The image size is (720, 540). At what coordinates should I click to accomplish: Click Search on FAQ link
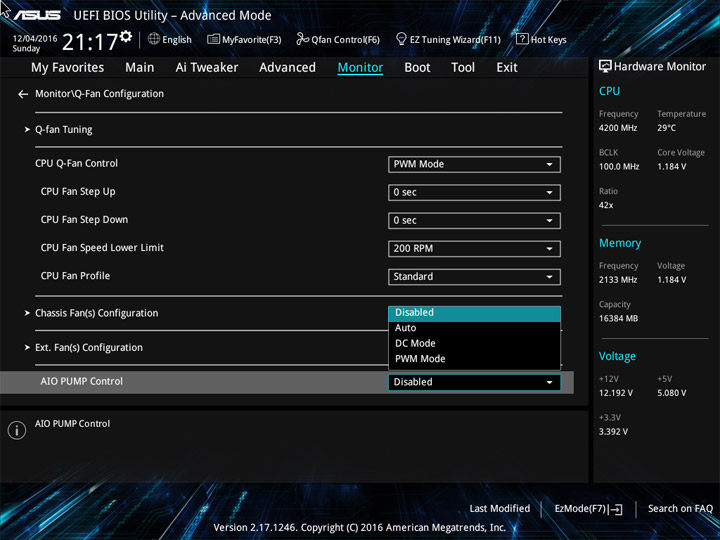680,509
